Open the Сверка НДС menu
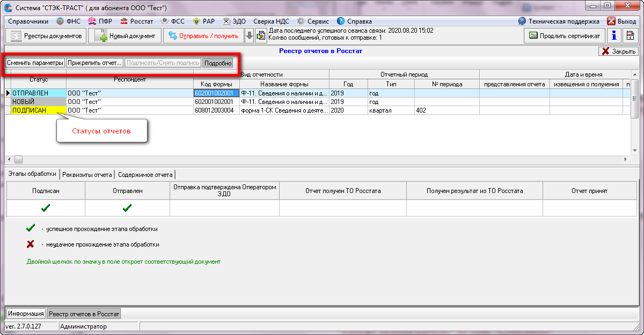 pos(271,21)
